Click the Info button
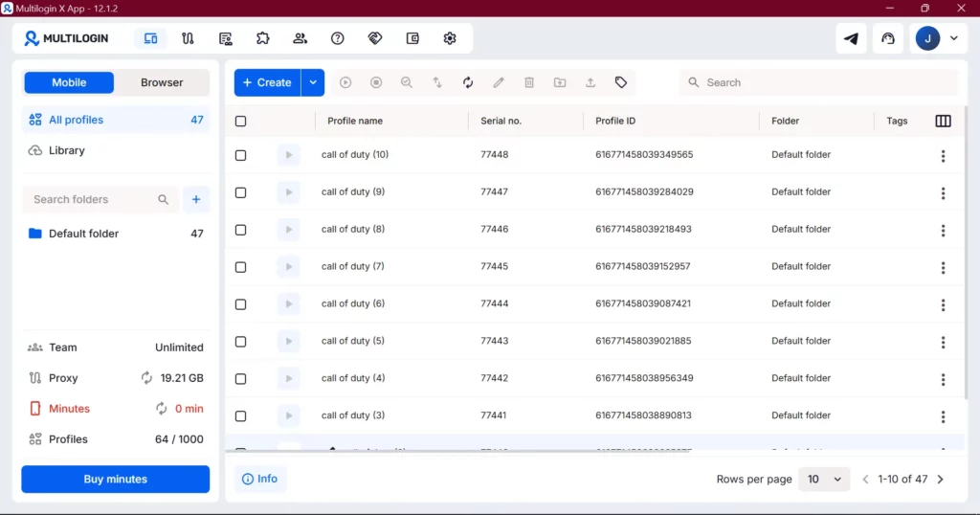This screenshot has width=980, height=515. pyautogui.click(x=260, y=479)
